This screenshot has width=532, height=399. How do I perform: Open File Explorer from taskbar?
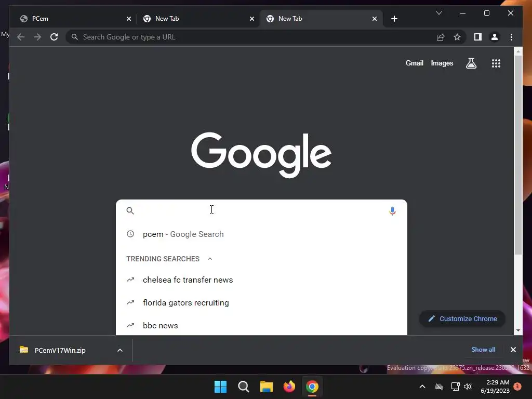[x=267, y=387]
